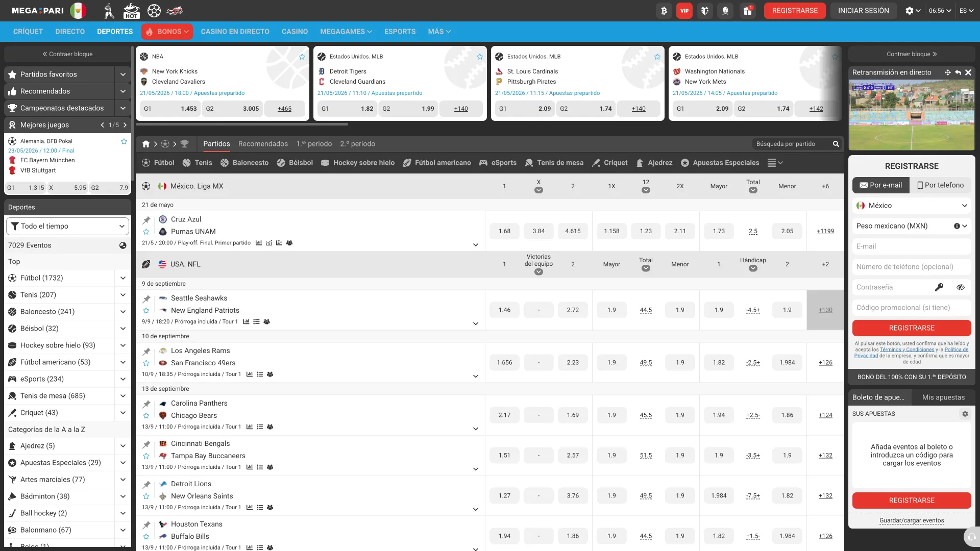
Task: Favorite the Los Angeles Rams match star
Action: pyautogui.click(x=146, y=363)
